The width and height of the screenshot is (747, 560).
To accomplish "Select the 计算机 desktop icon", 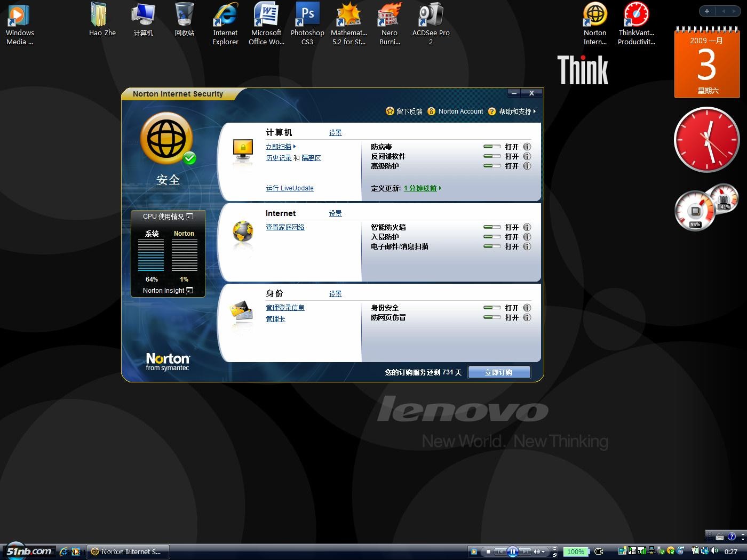I will [x=143, y=20].
